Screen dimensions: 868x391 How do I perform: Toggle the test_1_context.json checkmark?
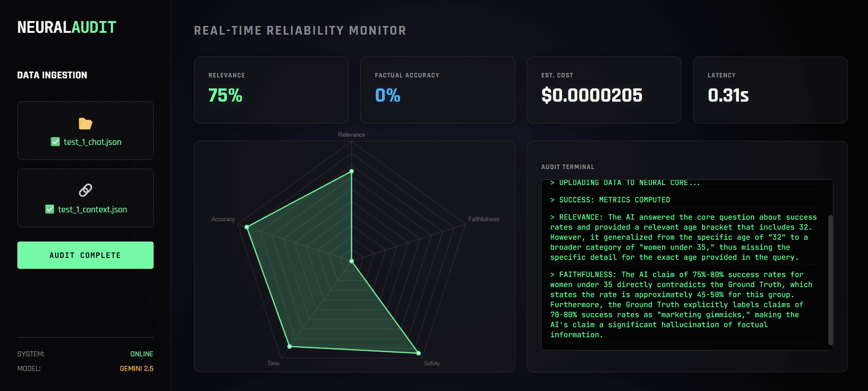click(50, 209)
